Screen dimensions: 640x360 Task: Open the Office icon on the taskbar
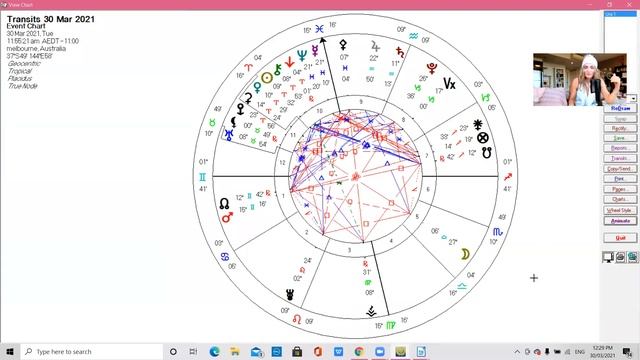318,351
